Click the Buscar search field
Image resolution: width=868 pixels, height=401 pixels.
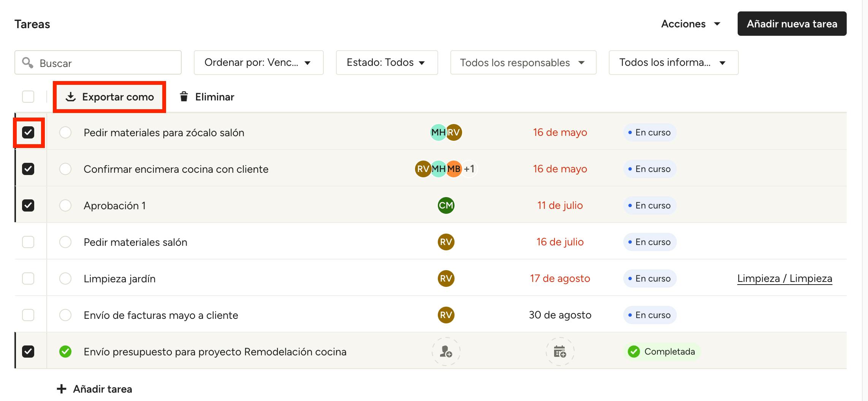(98, 62)
